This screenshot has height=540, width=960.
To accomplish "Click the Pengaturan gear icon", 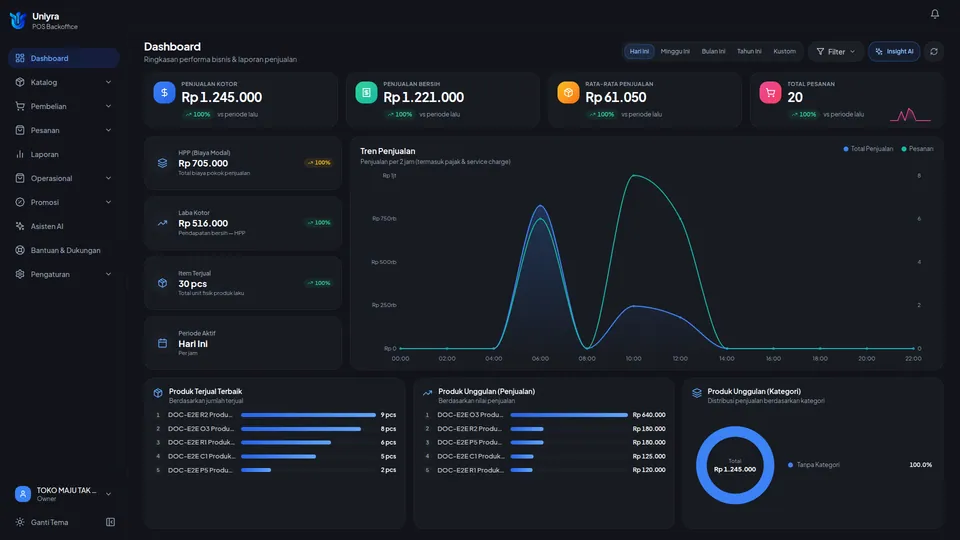I will point(20,274).
